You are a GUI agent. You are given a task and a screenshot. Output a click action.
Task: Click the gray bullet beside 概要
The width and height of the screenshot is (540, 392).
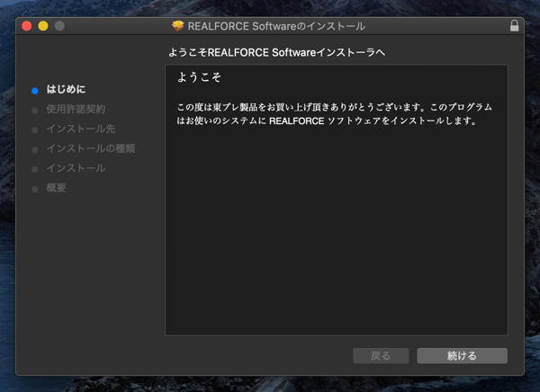(x=35, y=189)
